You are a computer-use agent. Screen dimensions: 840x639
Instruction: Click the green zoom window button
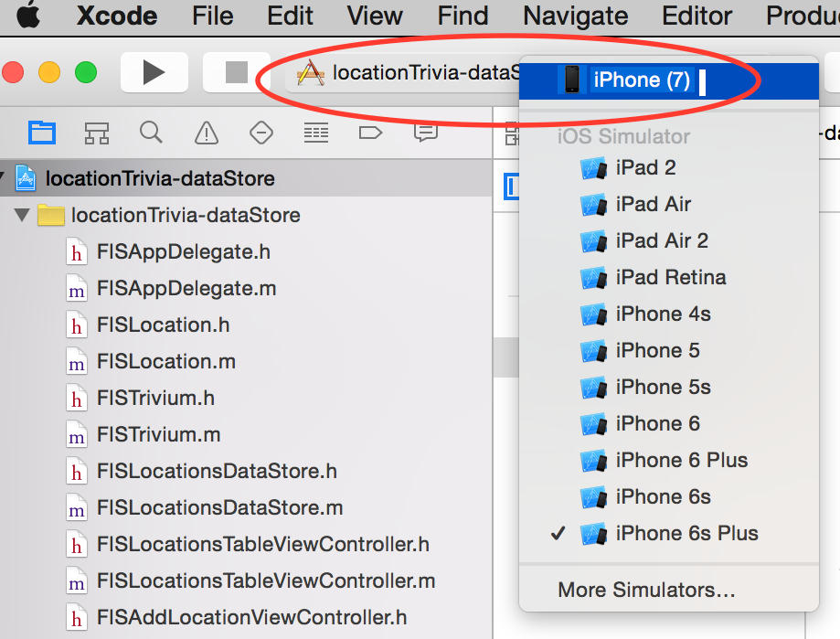[86, 72]
